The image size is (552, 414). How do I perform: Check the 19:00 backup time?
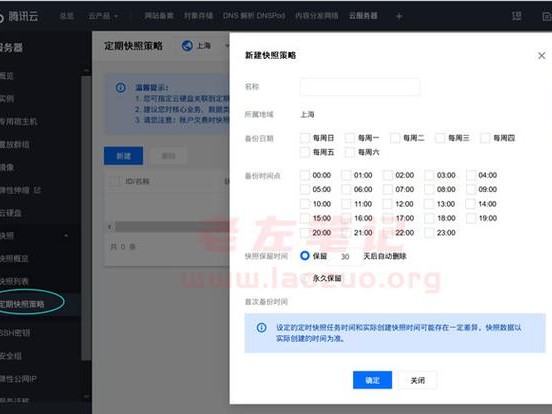471,218
